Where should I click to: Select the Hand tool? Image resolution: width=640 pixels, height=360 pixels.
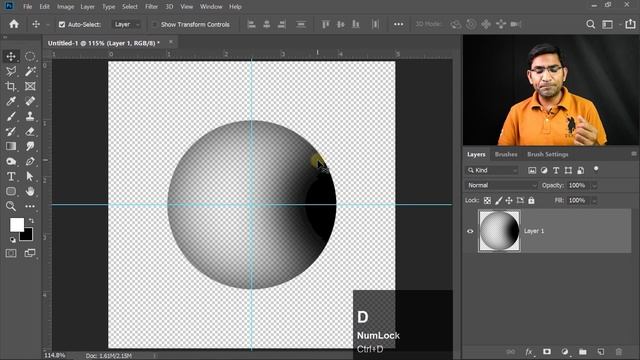30,191
